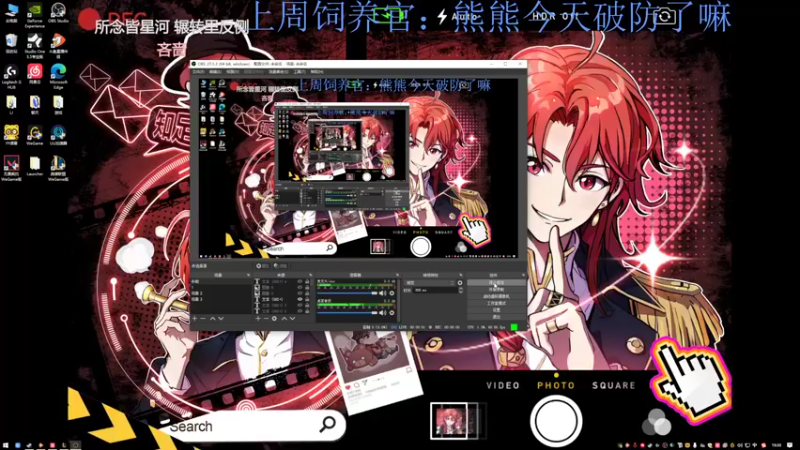Image resolution: width=800 pixels, height=450 pixels.
Task: Open transition properties gear beside transition dropdown
Action: [x=460, y=283]
